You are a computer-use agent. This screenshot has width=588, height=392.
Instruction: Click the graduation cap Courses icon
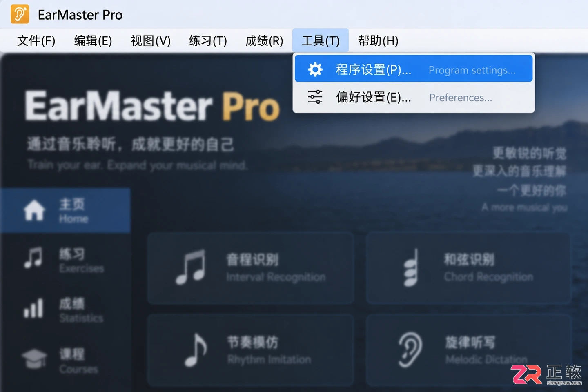(34, 359)
